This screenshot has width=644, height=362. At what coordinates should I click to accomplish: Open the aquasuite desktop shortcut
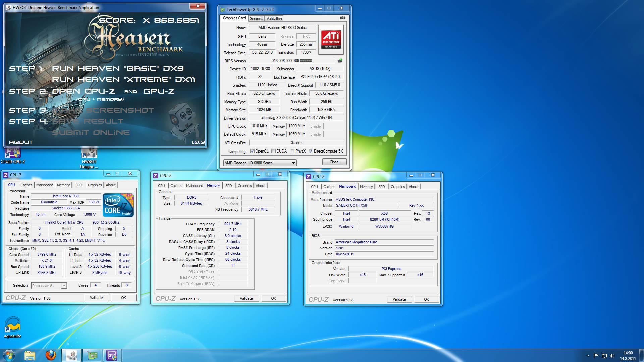click(x=12, y=327)
